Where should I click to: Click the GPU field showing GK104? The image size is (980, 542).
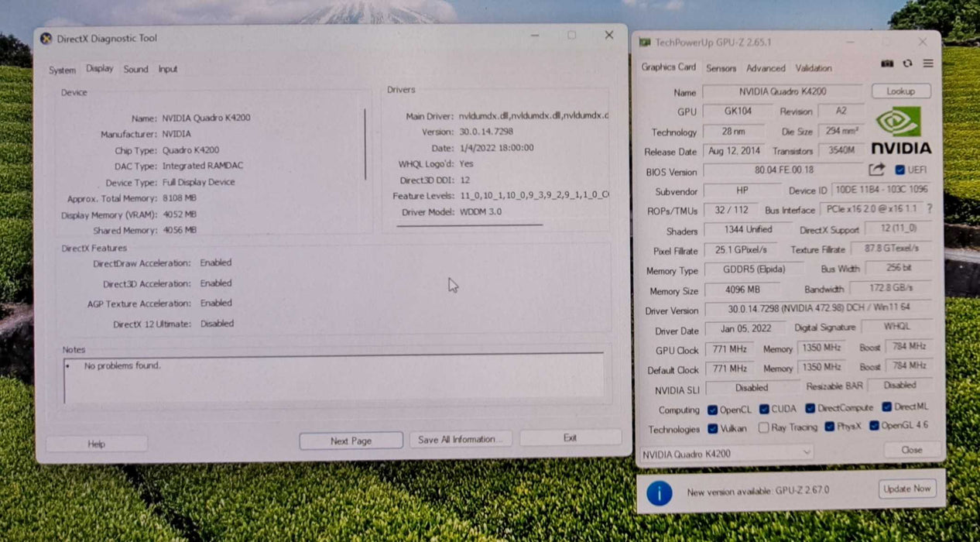[737, 111]
